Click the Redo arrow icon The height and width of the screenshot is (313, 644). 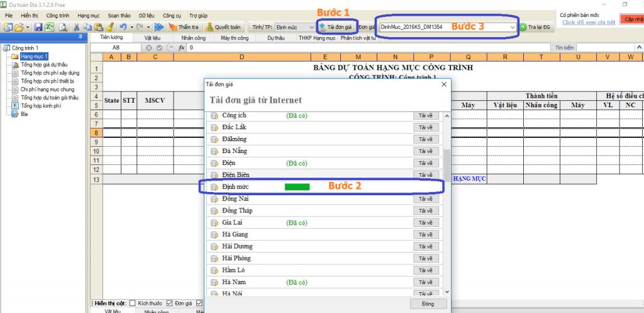[140, 27]
